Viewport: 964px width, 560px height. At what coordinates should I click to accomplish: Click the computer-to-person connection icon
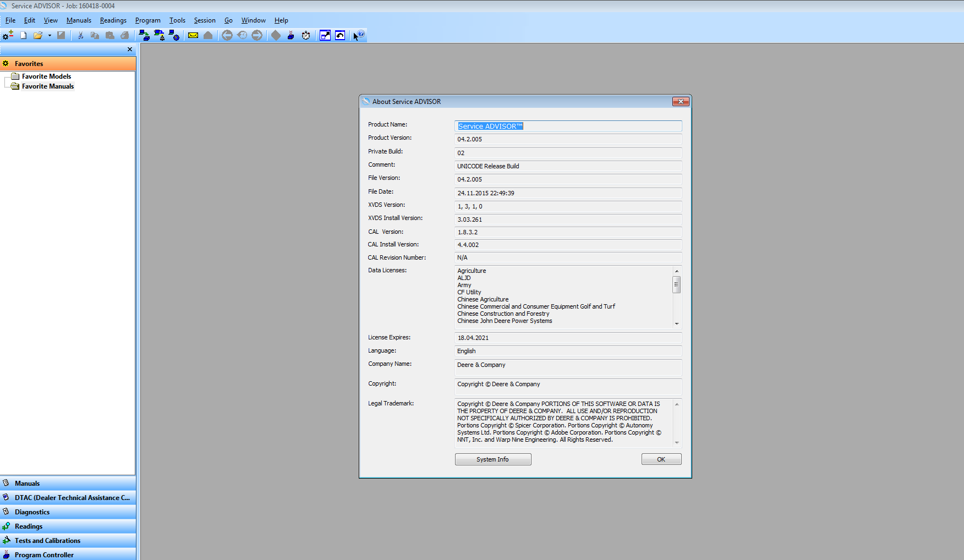(x=159, y=35)
